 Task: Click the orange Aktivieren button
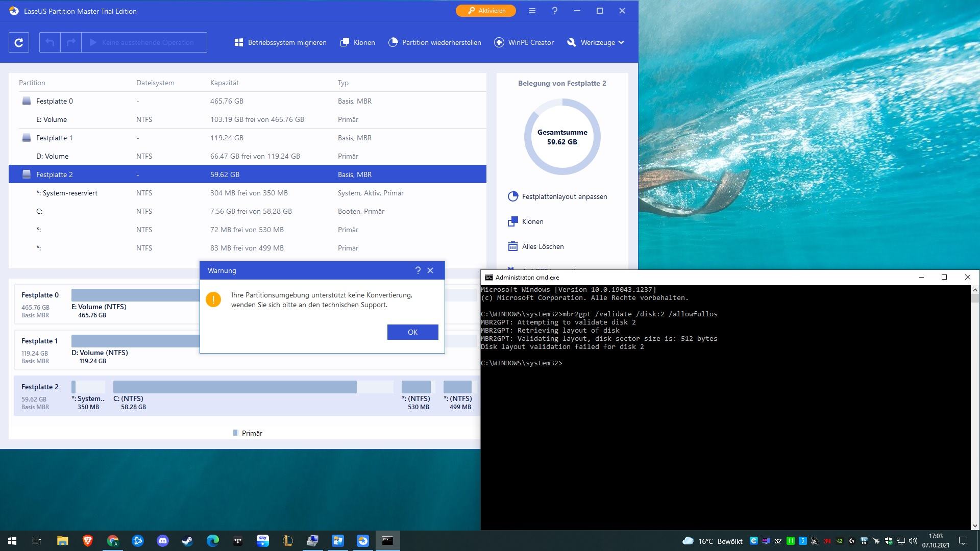click(x=486, y=11)
